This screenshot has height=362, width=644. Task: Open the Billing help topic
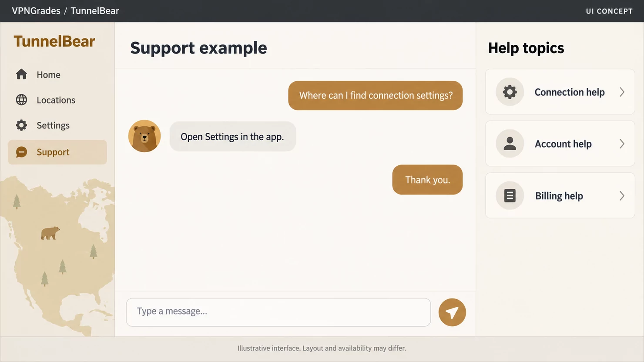(x=560, y=195)
